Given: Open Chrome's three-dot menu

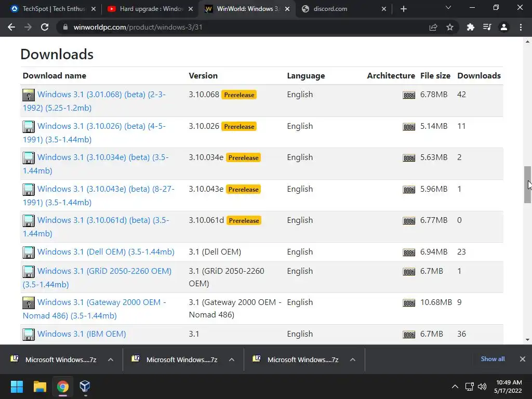Looking at the screenshot, I should tap(521, 27).
